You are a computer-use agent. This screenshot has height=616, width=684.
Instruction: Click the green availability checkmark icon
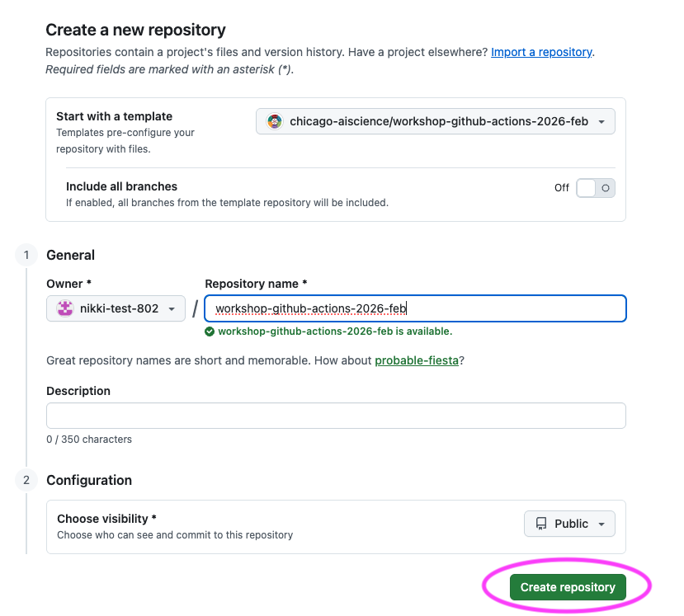click(x=209, y=331)
